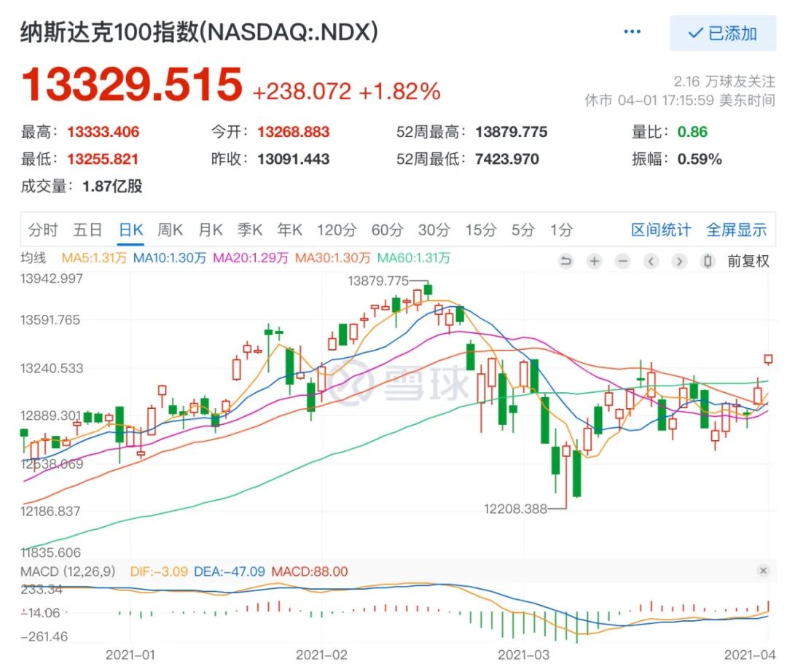Reset the chart with the undo arrow icon

(565, 261)
